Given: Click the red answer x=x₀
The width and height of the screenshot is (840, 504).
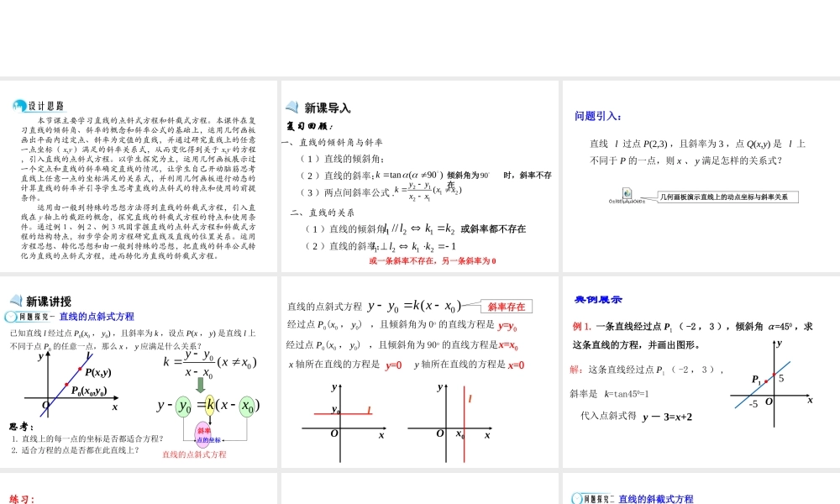Looking at the screenshot, I should pos(508,345).
